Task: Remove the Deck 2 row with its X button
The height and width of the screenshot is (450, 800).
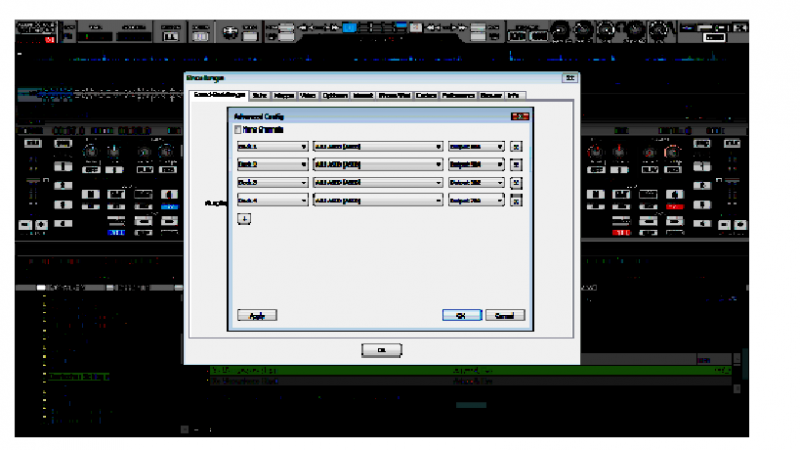Action: tap(516, 165)
